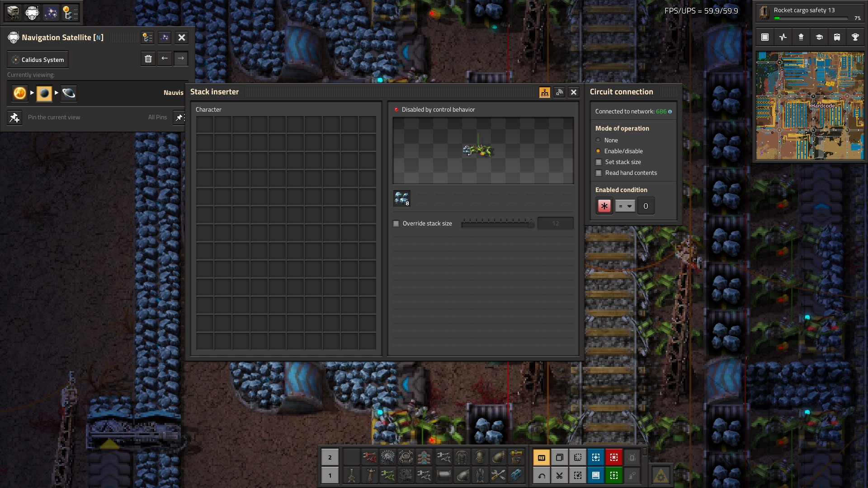Toggle the circuit network button in Stack inserter title
868x488 pixels.
(x=545, y=92)
